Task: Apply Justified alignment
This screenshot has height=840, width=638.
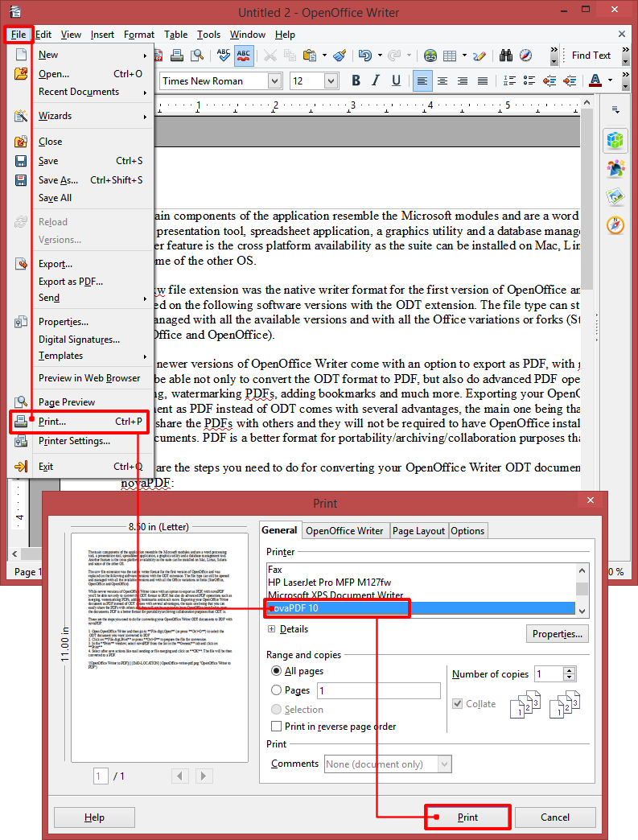Action: coord(483,81)
